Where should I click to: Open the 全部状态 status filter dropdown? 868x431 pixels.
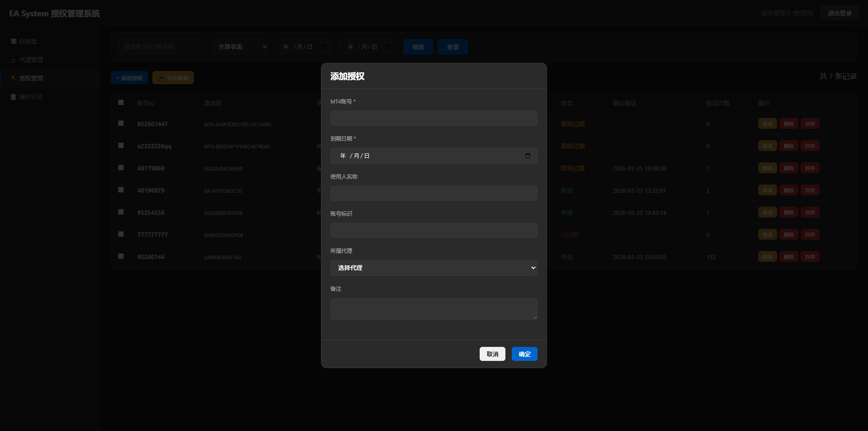[x=240, y=47]
